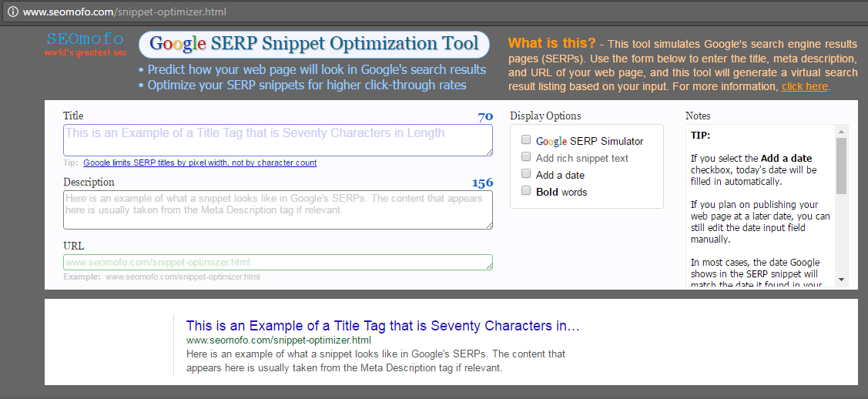
Task: Click the description character count 156
Action: click(482, 183)
